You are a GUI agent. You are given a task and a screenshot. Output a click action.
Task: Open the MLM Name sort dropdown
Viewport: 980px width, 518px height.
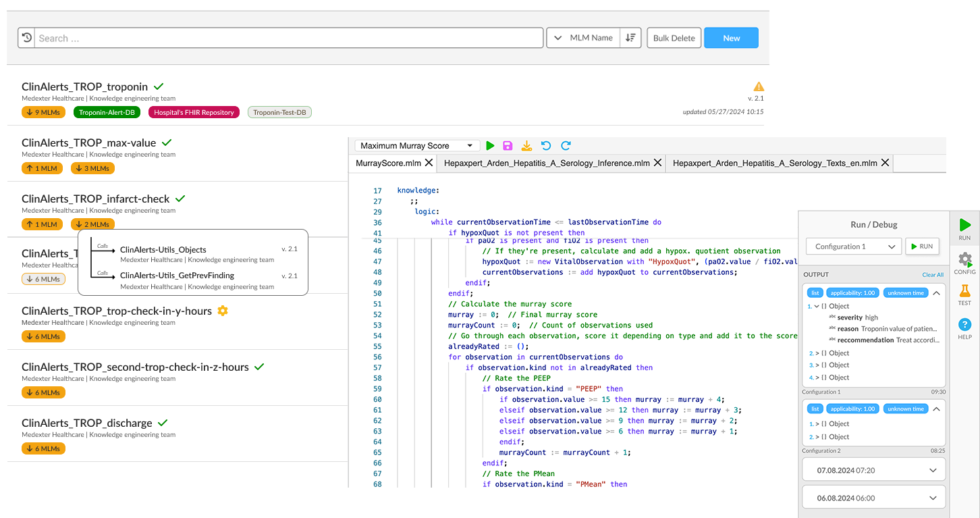(x=584, y=38)
